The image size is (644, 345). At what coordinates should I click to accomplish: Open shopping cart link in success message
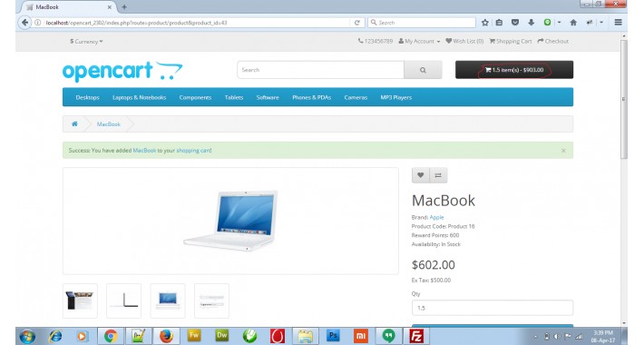(x=194, y=151)
